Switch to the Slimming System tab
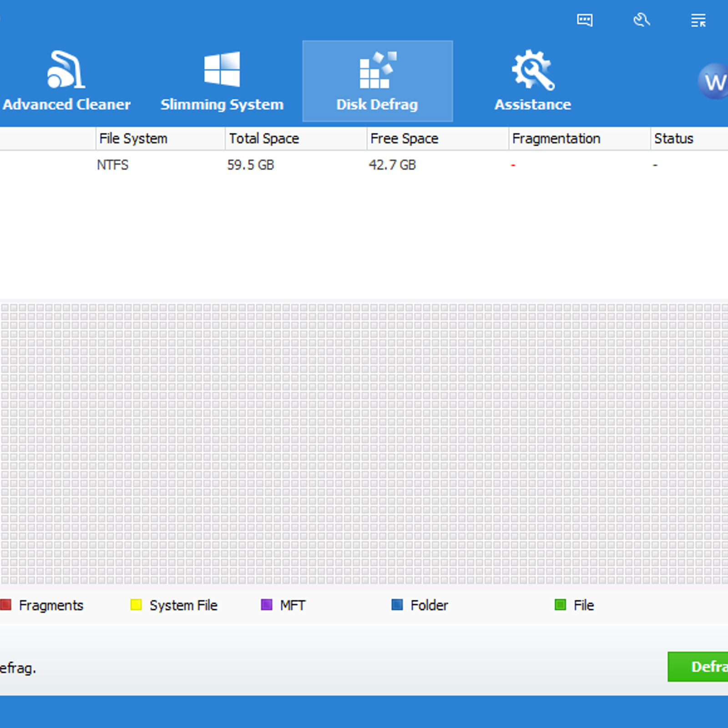728x728 pixels. pyautogui.click(x=222, y=82)
